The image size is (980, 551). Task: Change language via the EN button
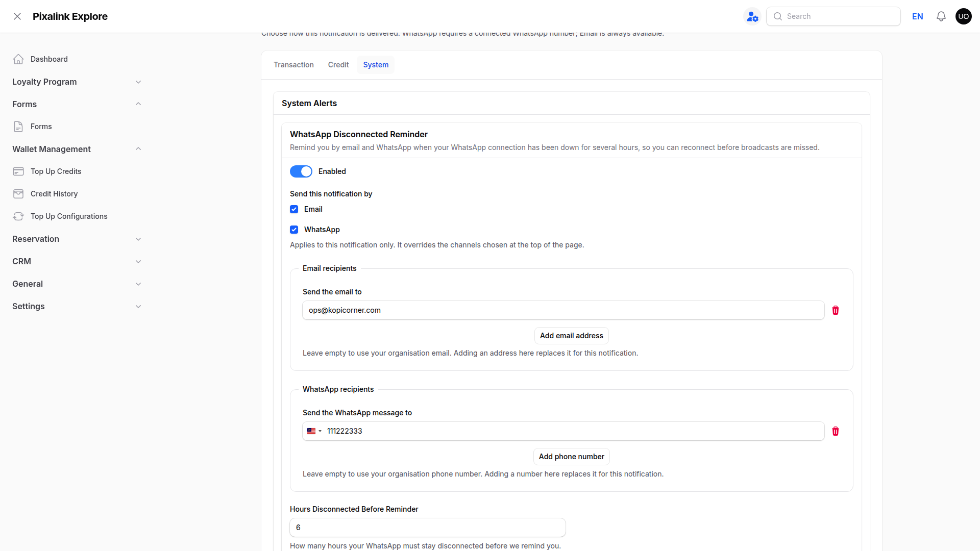[918, 16]
